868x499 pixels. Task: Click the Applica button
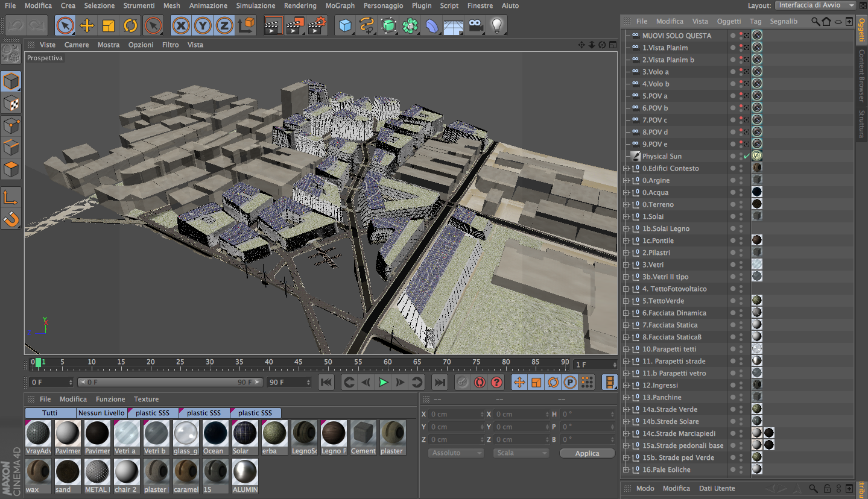tap(587, 453)
